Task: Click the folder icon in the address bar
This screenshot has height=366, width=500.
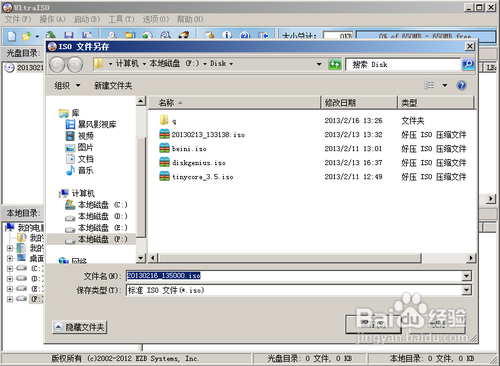Action: coord(99,63)
